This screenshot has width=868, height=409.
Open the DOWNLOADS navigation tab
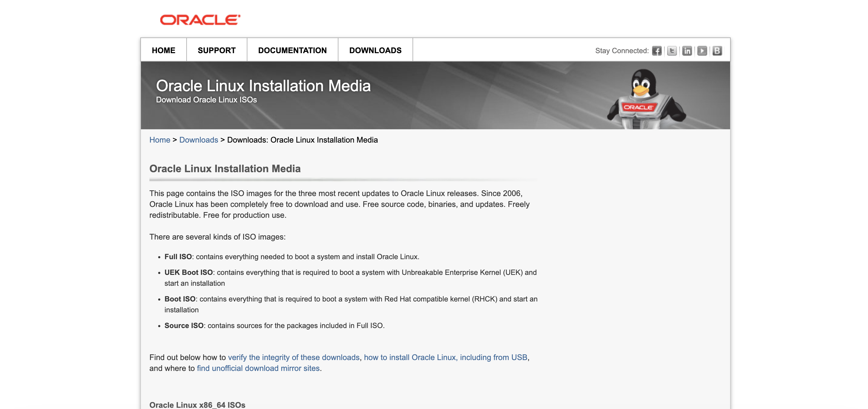(x=375, y=50)
